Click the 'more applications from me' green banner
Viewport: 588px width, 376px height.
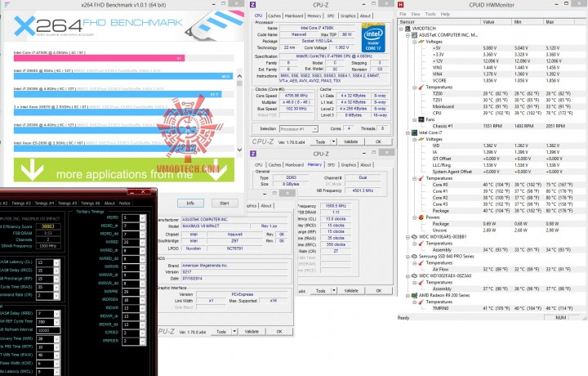click(x=124, y=170)
